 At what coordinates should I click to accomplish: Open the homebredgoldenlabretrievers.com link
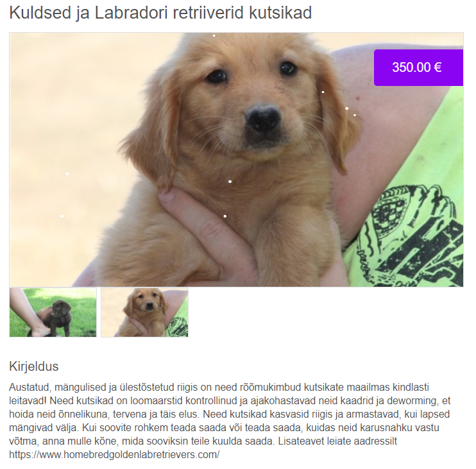(x=114, y=454)
